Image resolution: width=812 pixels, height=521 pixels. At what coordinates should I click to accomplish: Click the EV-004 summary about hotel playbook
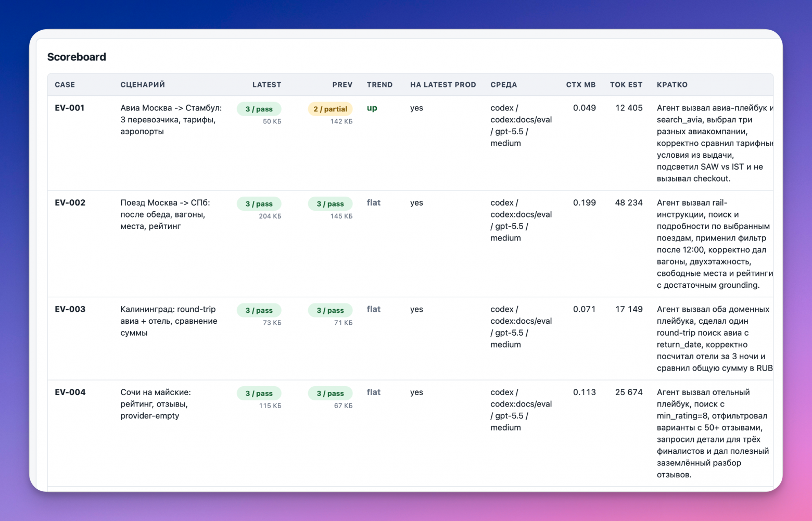coord(713,434)
